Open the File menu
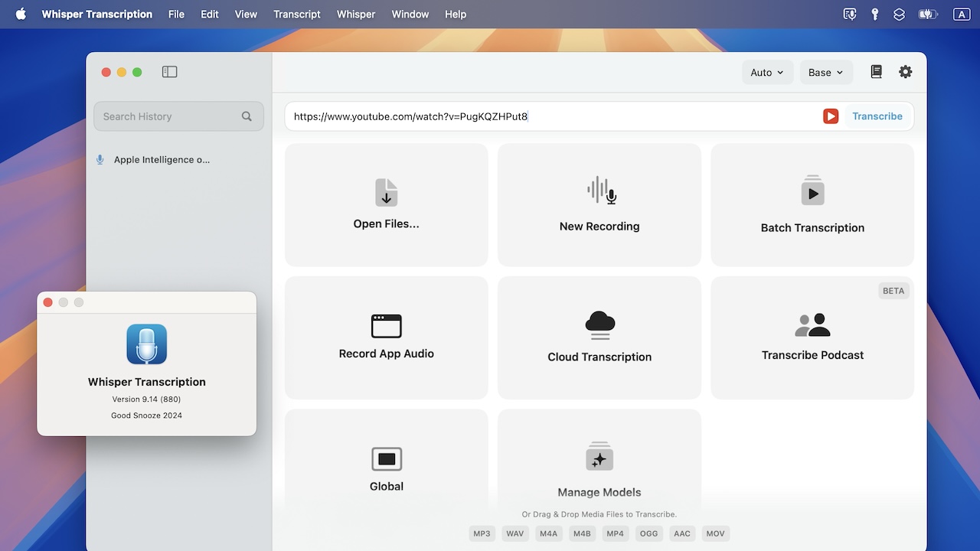 (176, 14)
